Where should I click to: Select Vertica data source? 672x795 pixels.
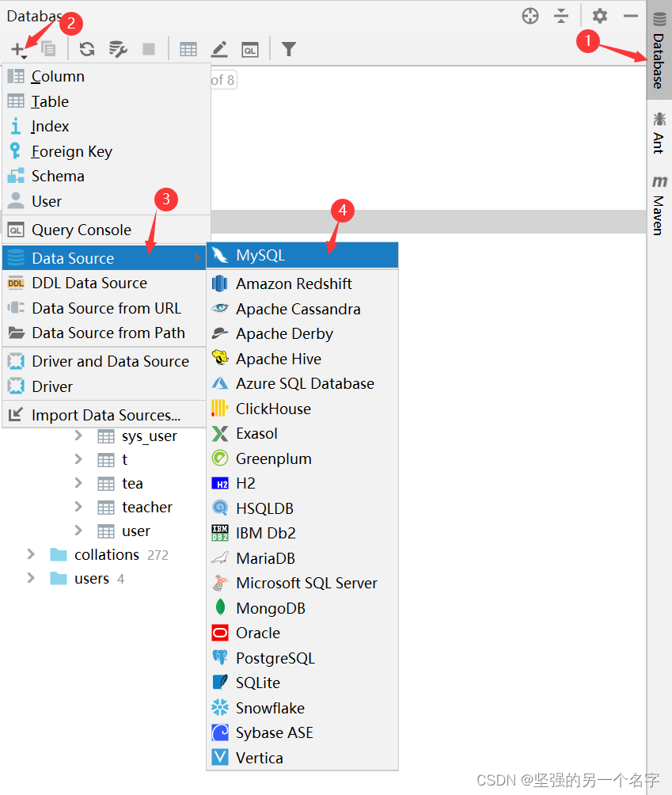(x=302, y=758)
